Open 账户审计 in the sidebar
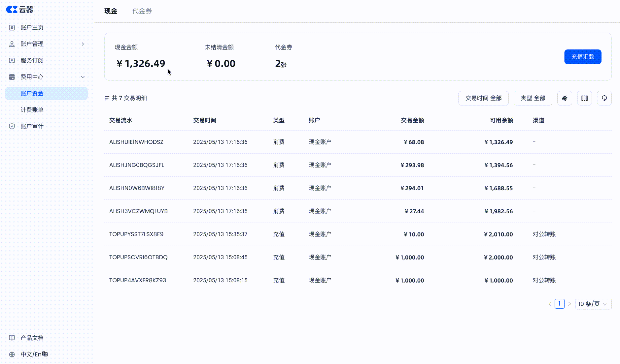Screen dimensions: 620x364 point(32,126)
